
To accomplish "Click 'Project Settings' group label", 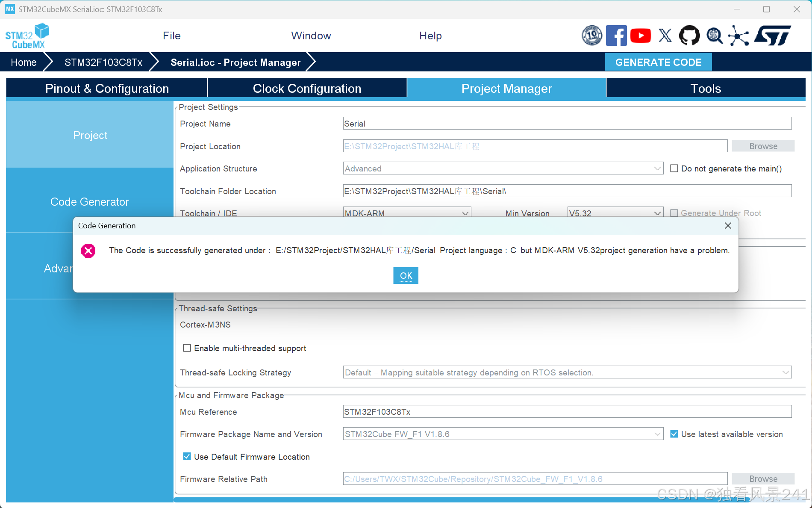I will [x=208, y=107].
